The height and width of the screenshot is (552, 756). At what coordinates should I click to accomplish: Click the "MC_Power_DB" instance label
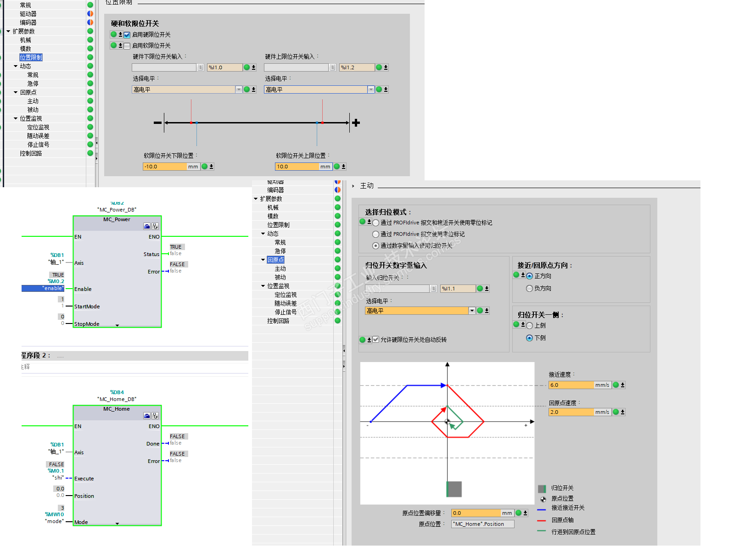tap(117, 210)
